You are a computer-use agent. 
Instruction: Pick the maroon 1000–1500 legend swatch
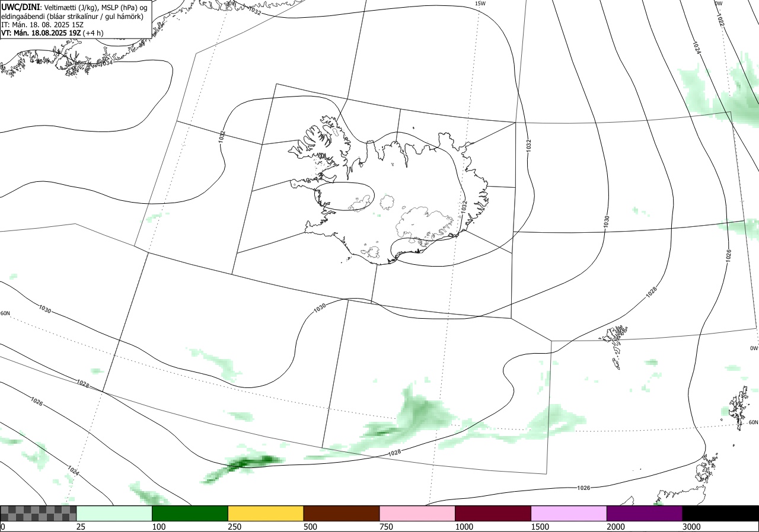[493, 513]
